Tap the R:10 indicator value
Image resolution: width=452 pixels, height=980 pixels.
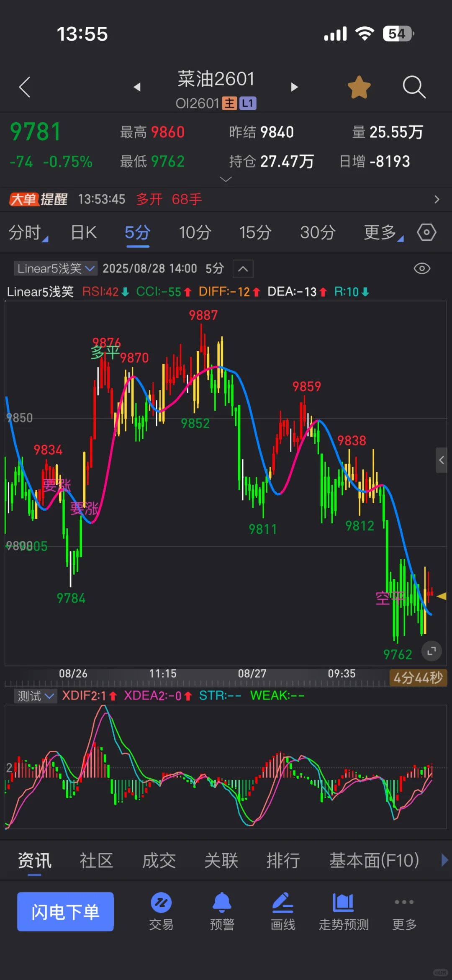point(352,292)
